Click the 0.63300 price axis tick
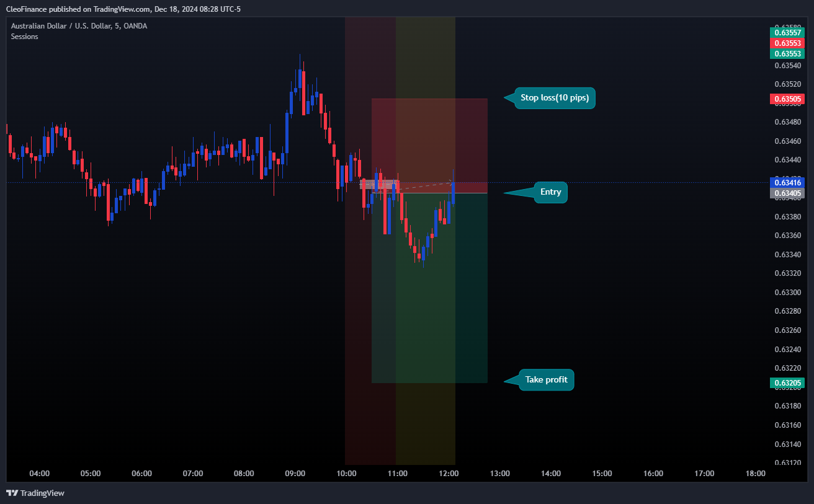This screenshot has height=504, width=814. tap(787, 293)
